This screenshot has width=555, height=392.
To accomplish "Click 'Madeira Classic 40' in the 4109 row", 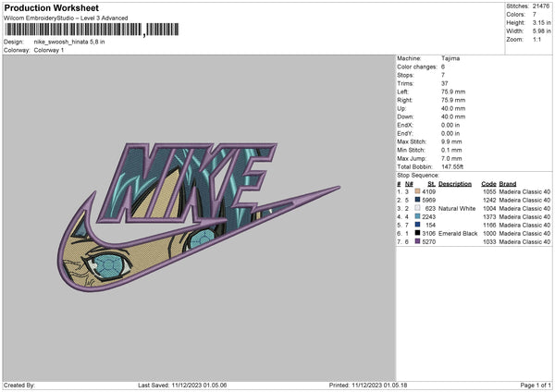I will 524,191.
